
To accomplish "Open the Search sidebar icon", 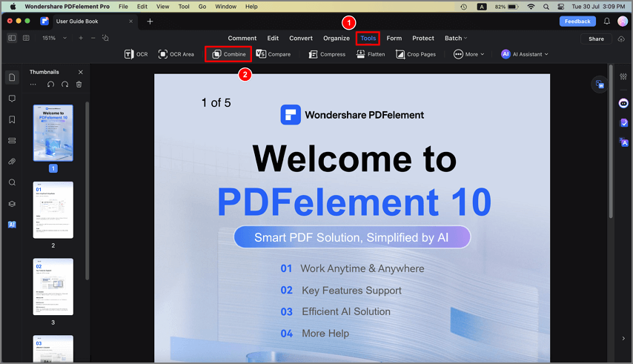I will click(12, 182).
